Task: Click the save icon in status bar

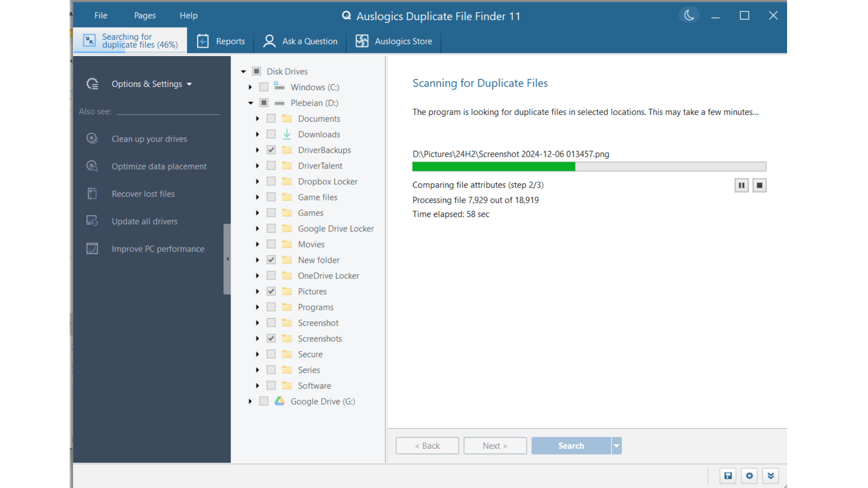Action: pos(728,476)
